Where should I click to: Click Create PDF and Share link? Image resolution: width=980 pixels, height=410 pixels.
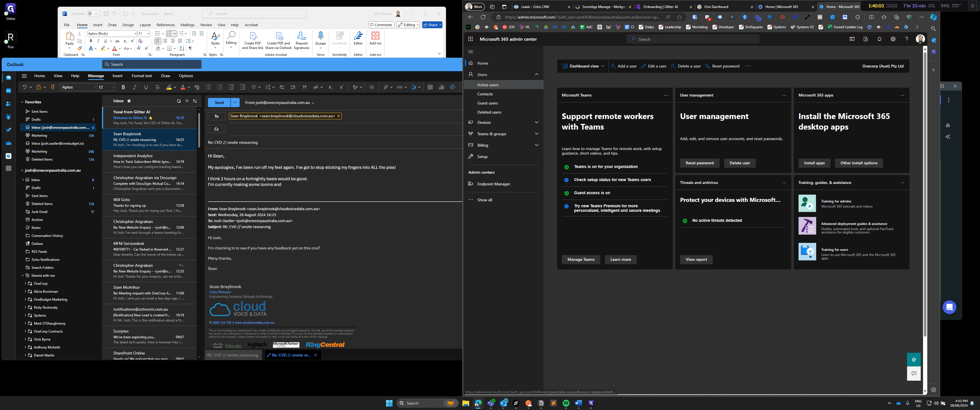coord(253,40)
